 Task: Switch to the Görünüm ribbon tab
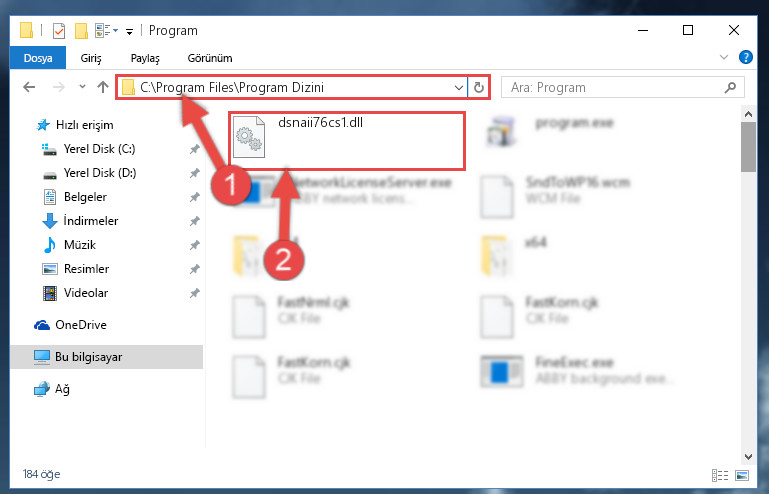[210, 58]
